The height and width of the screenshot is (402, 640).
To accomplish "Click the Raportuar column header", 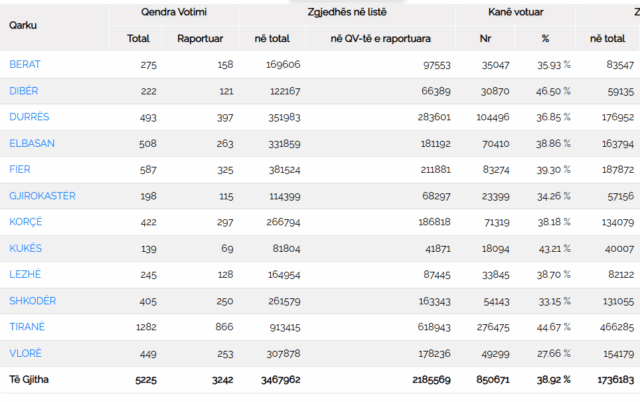I will pyautogui.click(x=200, y=39).
